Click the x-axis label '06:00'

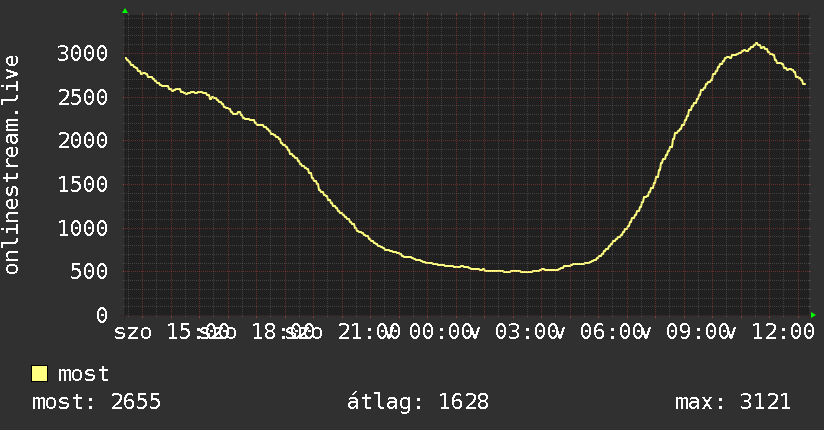tap(612, 332)
